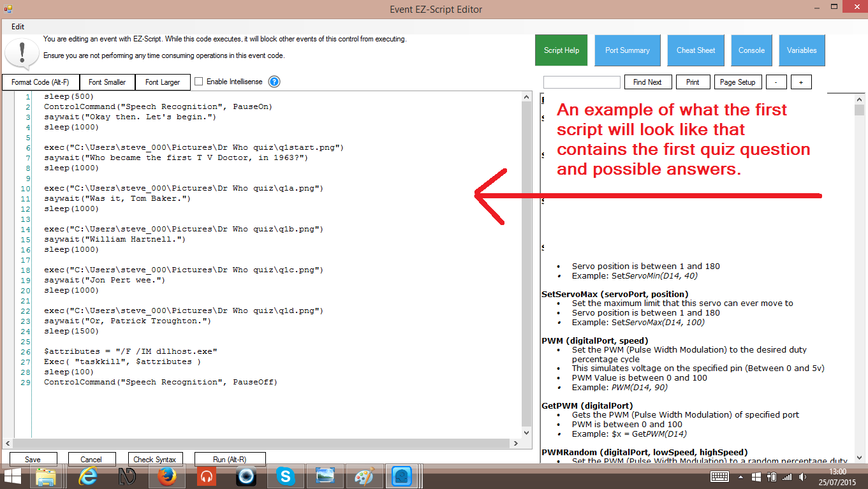
Task: Click the volume speaker tray icon
Action: click(803, 477)
